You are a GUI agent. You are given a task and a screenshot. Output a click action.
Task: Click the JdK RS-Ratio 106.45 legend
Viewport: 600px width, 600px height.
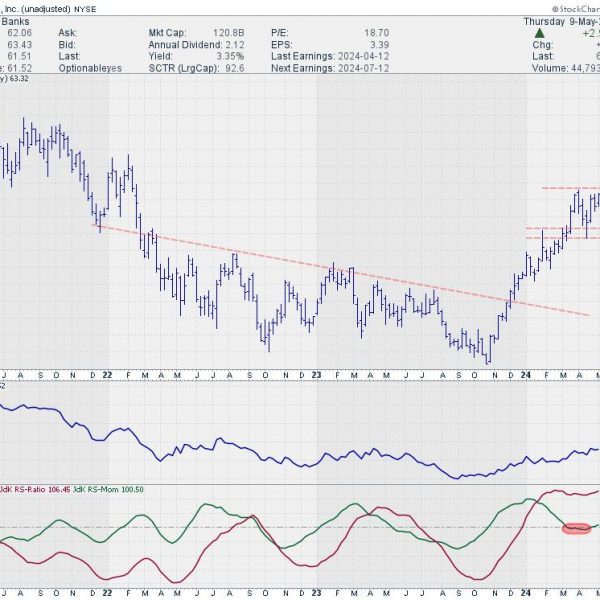coord(34,489)
